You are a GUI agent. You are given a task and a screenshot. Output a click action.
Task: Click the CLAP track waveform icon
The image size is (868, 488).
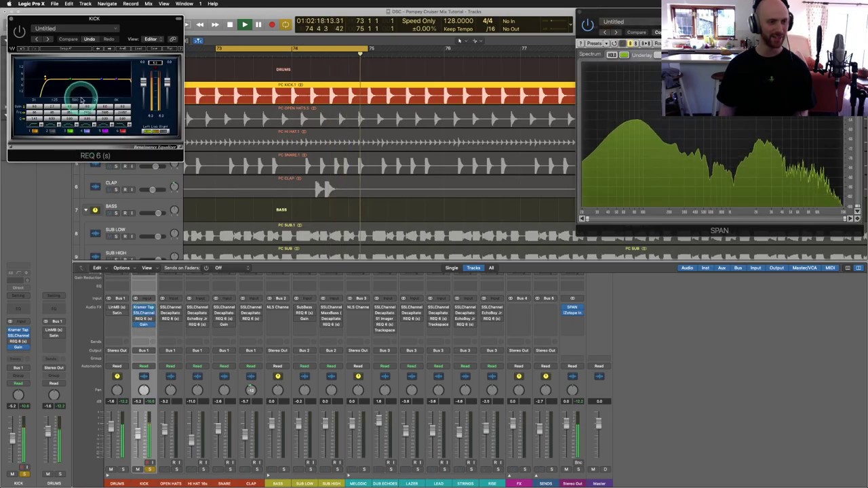pyautogui.click(x=95, y=186)
